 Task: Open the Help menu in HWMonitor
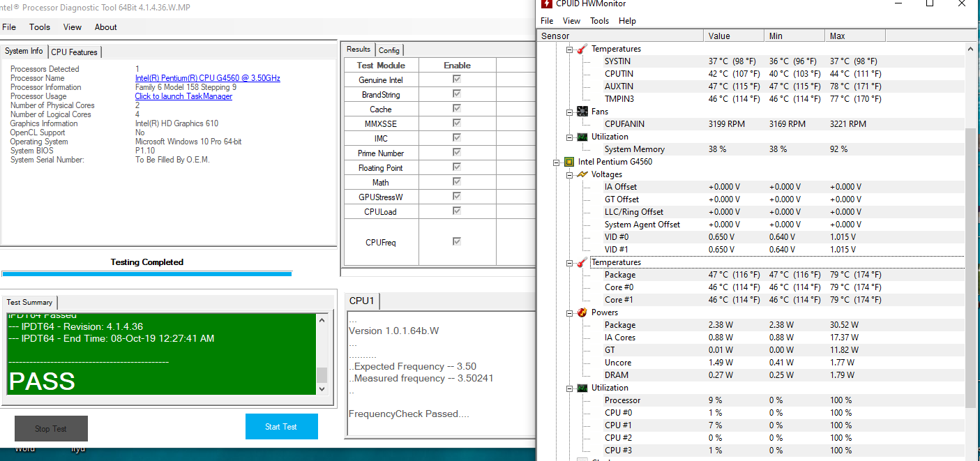click(x=627, y=21)
